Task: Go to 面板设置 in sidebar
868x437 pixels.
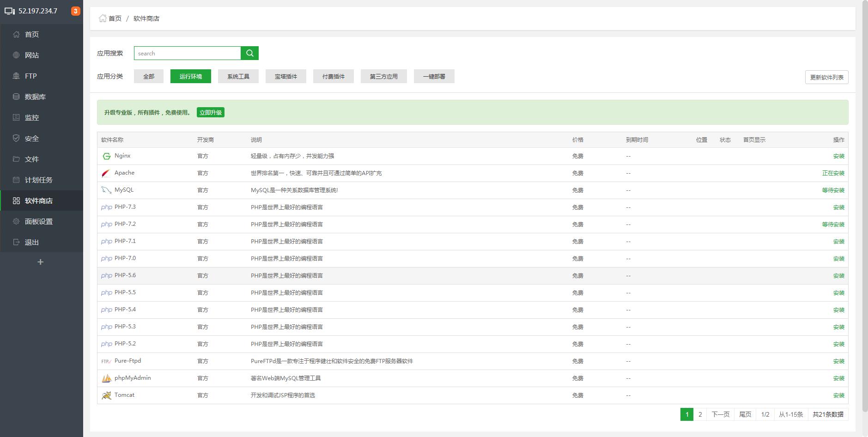Action: tap(39, 221)
